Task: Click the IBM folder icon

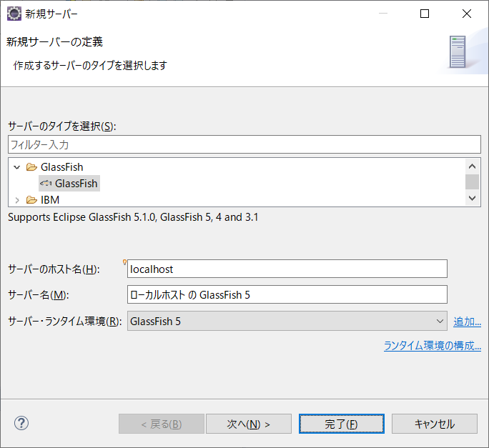Action: coord(31,200)
